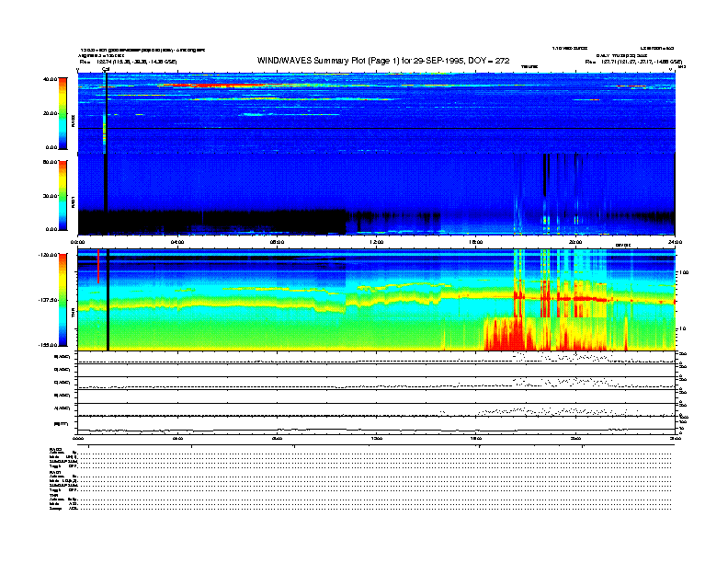Click 12:00 on the axis under RAD1

point(376,242)
